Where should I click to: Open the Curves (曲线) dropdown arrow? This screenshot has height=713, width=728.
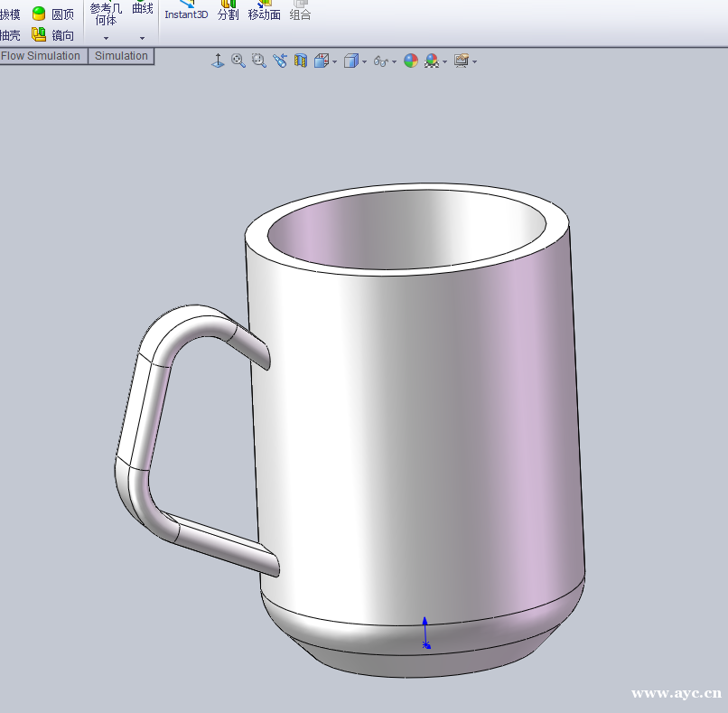[142, 38]
